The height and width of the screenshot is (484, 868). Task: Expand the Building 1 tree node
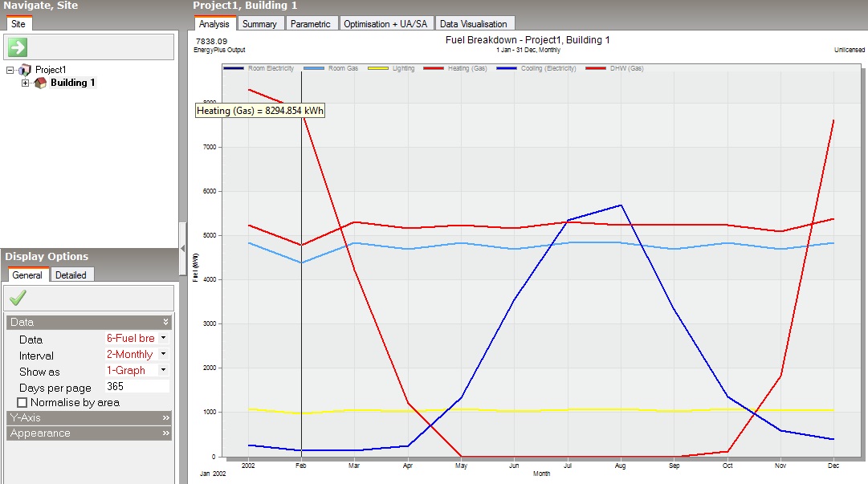pos(25,83)
